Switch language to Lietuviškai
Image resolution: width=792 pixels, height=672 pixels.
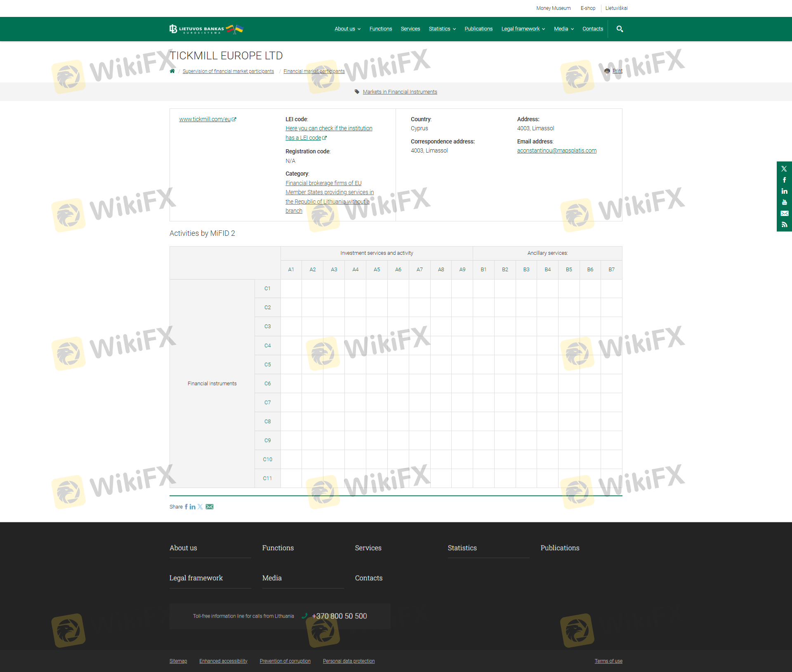click(616, 8)
